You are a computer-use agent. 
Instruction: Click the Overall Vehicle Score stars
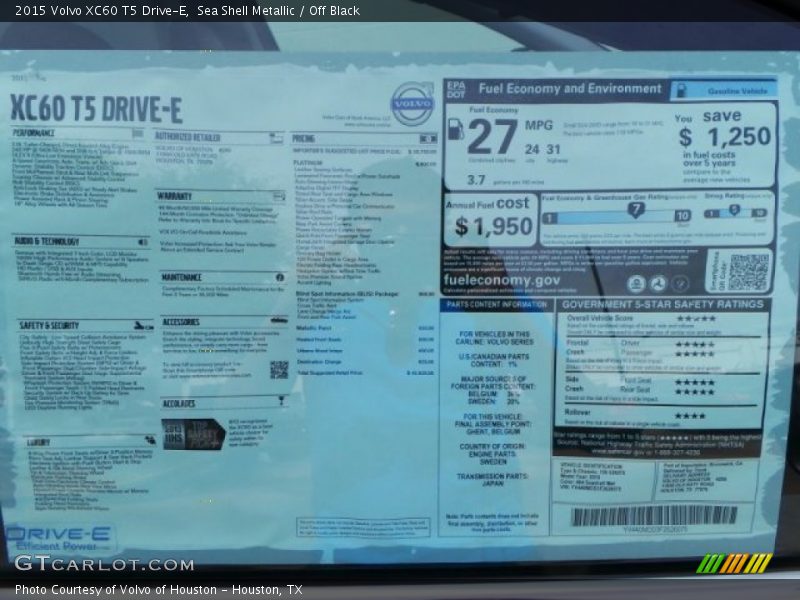pos(696,318)
